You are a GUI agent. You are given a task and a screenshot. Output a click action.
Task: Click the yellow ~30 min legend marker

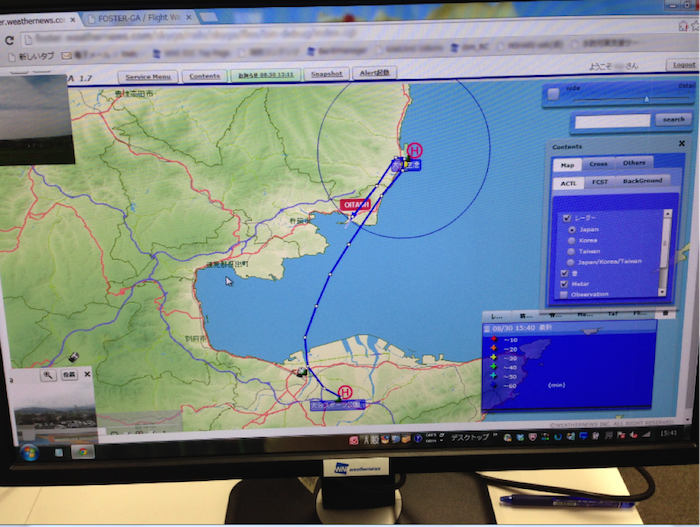(493, 357)
